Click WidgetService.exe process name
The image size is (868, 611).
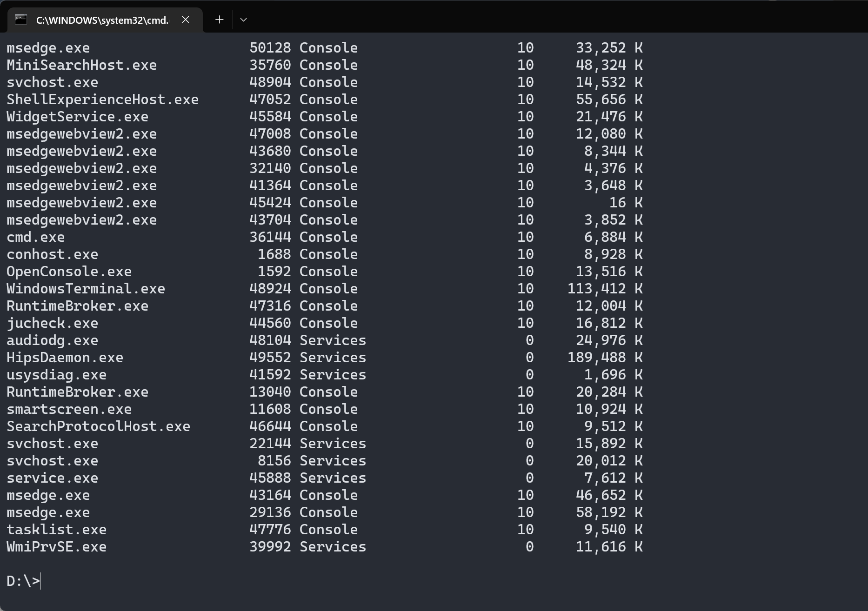click(x=78, y=117)
